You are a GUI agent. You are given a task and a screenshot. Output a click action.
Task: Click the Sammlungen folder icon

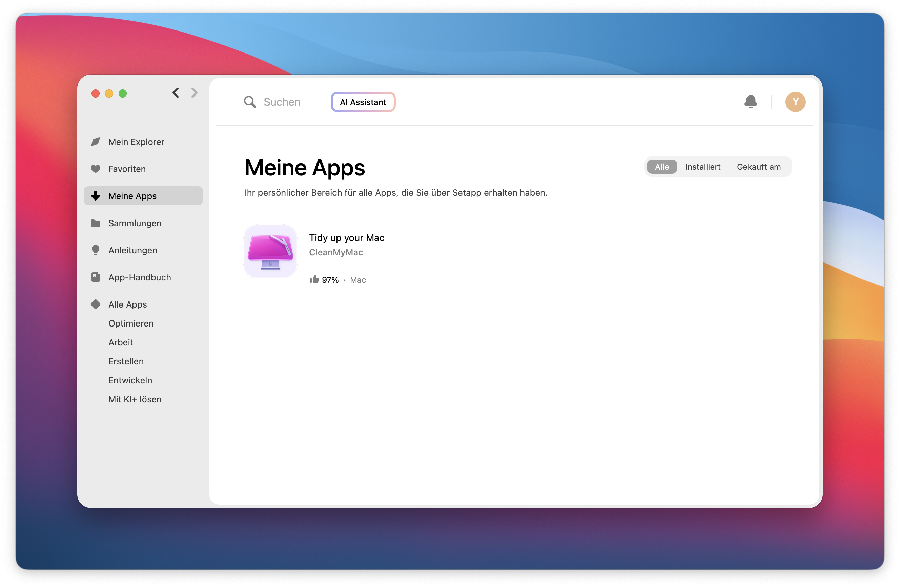96,223
